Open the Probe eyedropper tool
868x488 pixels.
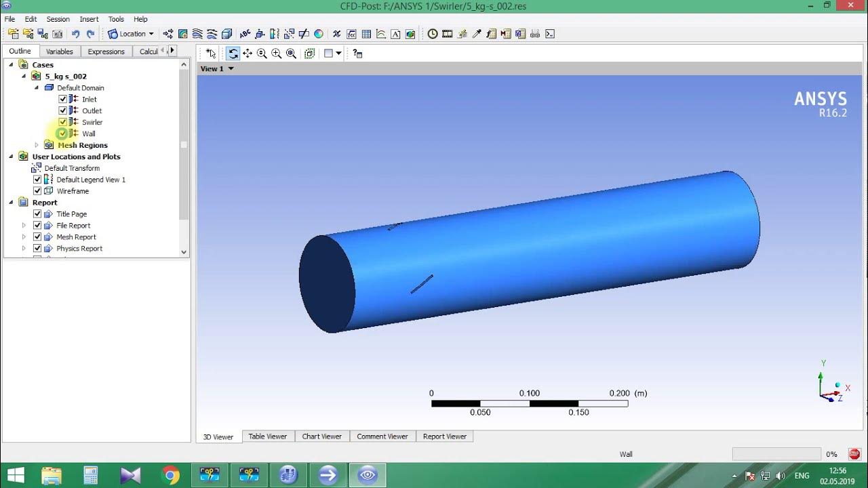coord(477,34)
